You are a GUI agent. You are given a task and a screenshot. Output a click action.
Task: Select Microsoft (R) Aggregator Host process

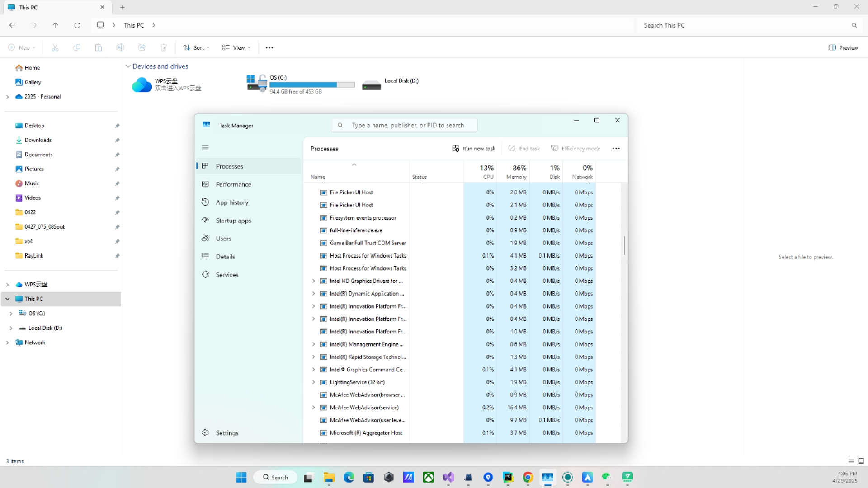pyautogui.click(x=450, y=433)
